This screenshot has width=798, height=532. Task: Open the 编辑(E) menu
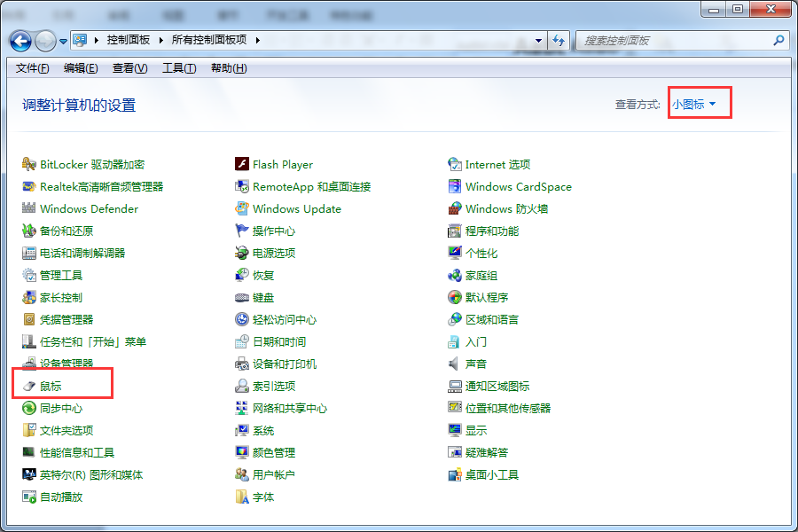(x=81, y=68)
